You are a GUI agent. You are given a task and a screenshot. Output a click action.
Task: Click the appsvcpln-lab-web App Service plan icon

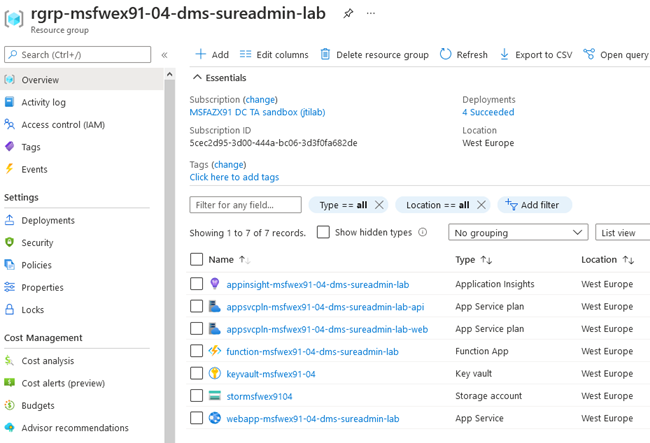coord(214,329)
